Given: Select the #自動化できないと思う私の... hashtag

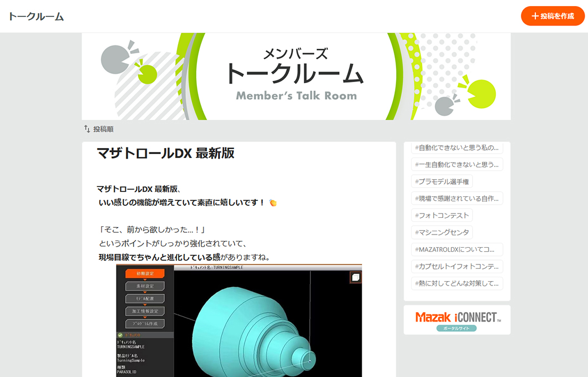Looking at the screenshot, I should pyautogui.click(x=457, y=147).
